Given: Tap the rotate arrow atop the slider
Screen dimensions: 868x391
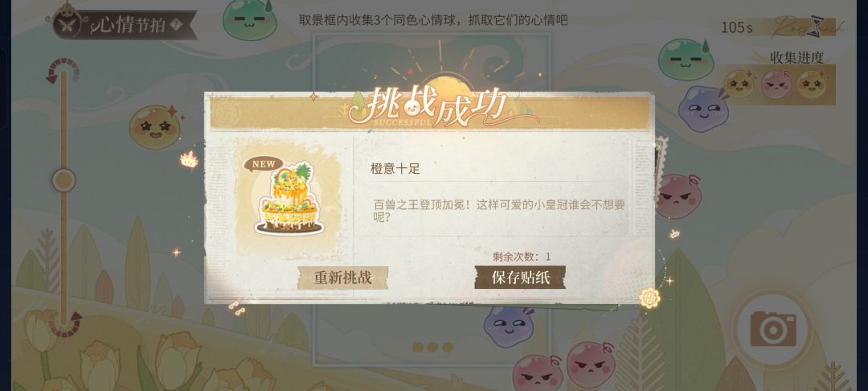Looking at the screenshot, I should [x=62, y=69].
